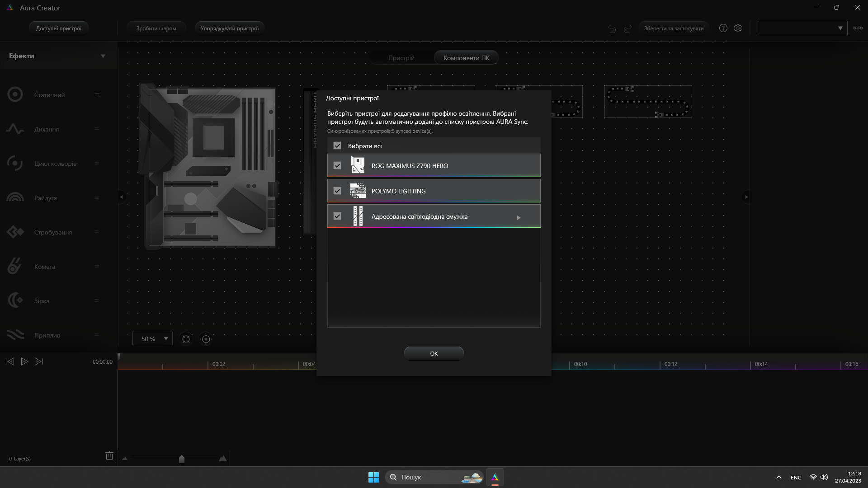Viewport: 868px width, 488px height.
Task: Click the POLYMO LIGHTING device icon
Action: 358,191
